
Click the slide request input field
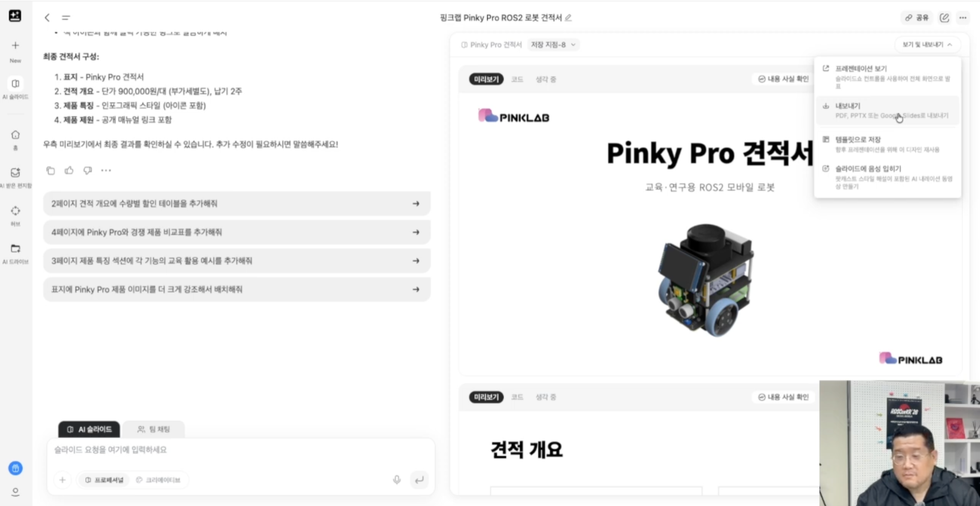click(x=240, y=450)
